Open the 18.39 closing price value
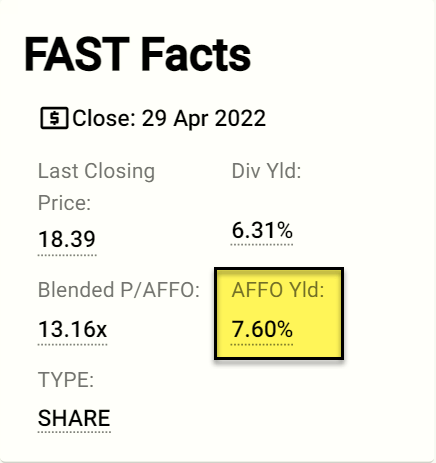 (67, 239)
